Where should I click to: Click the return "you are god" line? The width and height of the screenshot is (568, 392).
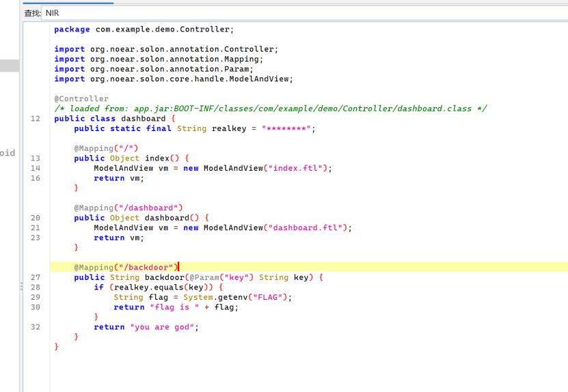[146, 327]
